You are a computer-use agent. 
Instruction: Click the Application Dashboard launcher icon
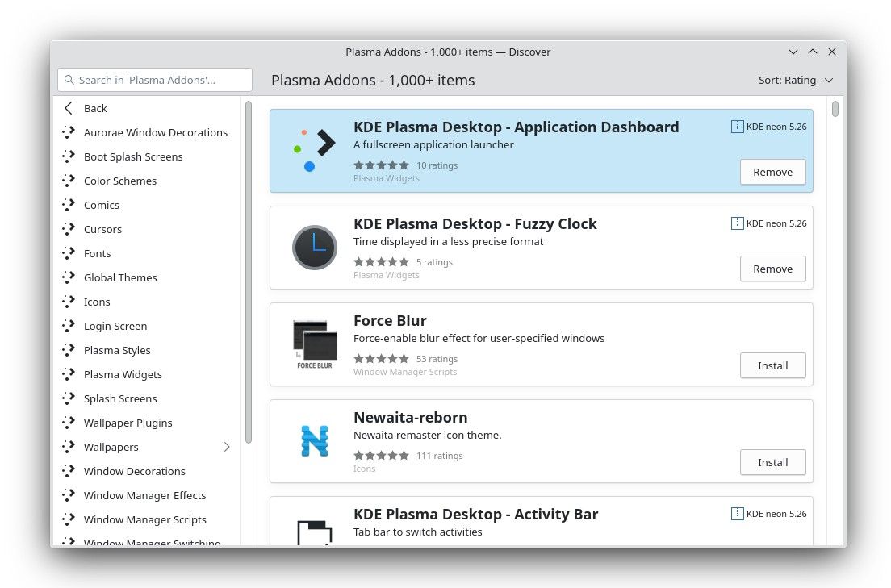[314, 150]
